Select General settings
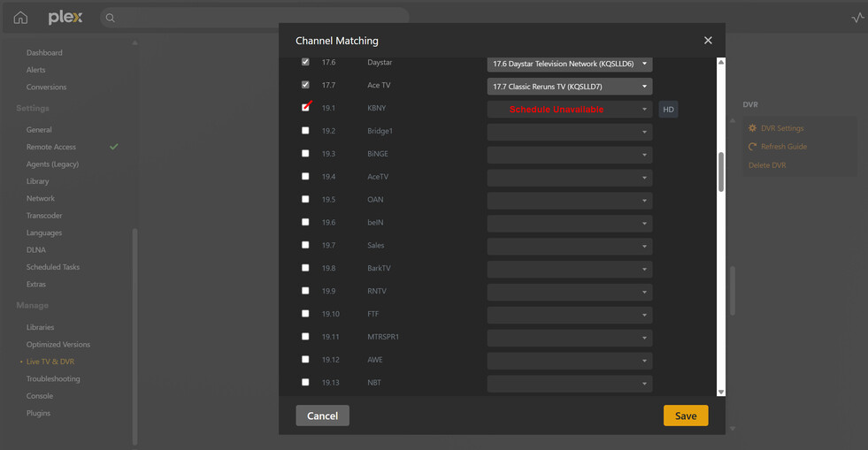 coord(39,129)
